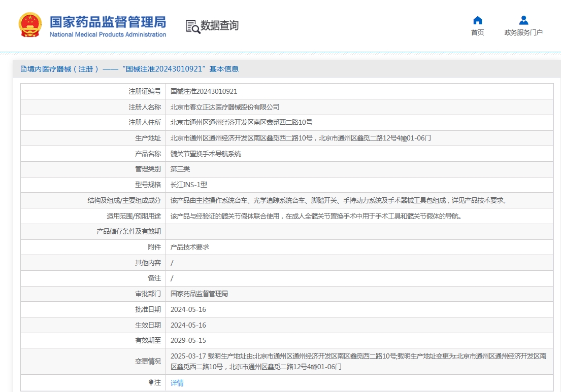
Task: Open 政务服务门户 user portal icon
Action: [x=523, y=20]
